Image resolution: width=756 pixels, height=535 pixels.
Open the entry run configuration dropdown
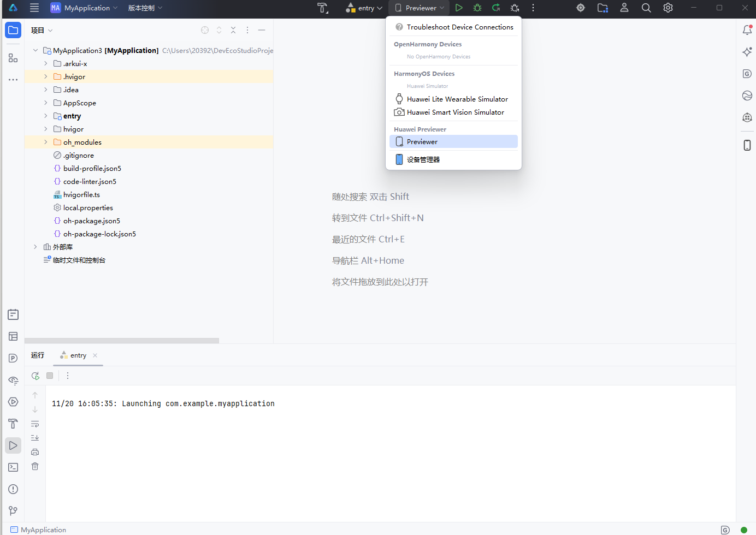(364, 8)
